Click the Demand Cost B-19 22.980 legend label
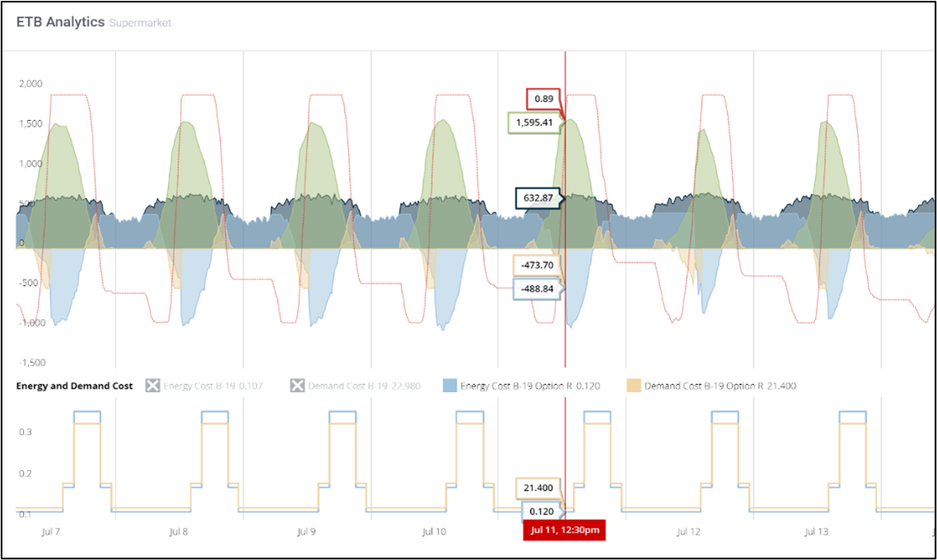This screenshot has width=937, height=560. (x=364, y=386)
